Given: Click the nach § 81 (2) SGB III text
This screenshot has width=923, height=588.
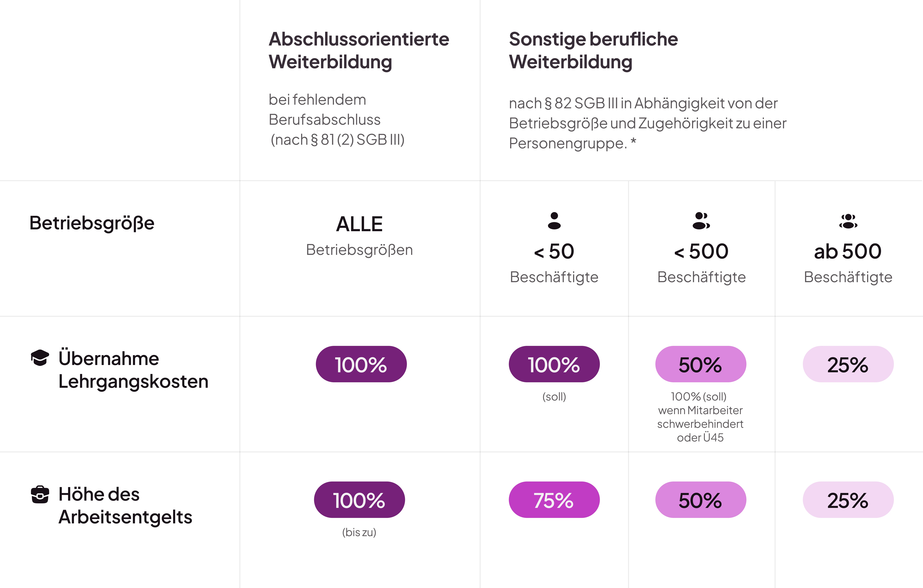Looking at the screenshot, I should tap(337, 140).
